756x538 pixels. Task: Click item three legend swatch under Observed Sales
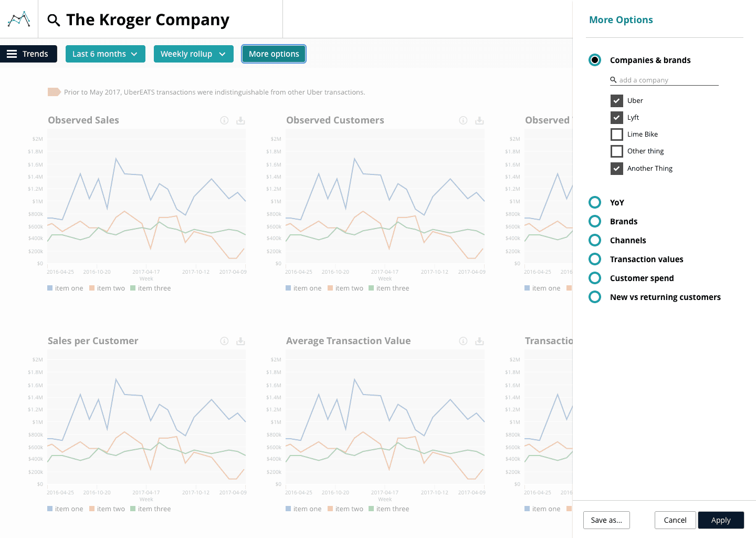[x=133, y=288]
